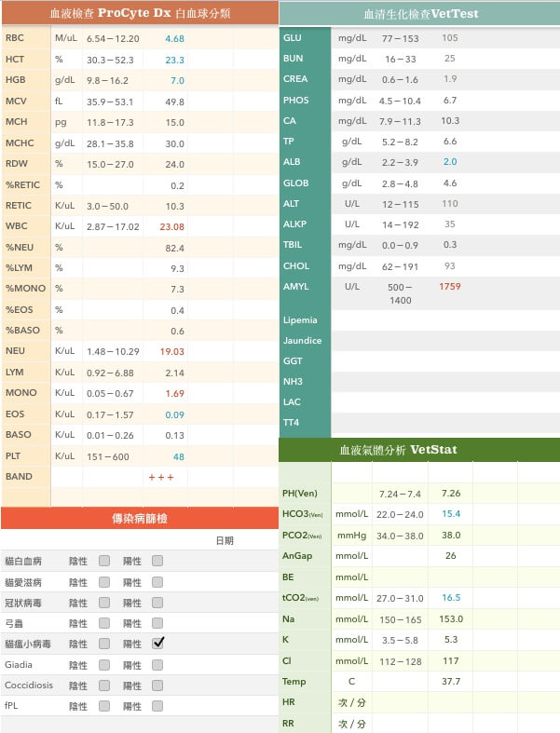
Task: Check the negative box for fPL
Action: (x=104, y=706)
